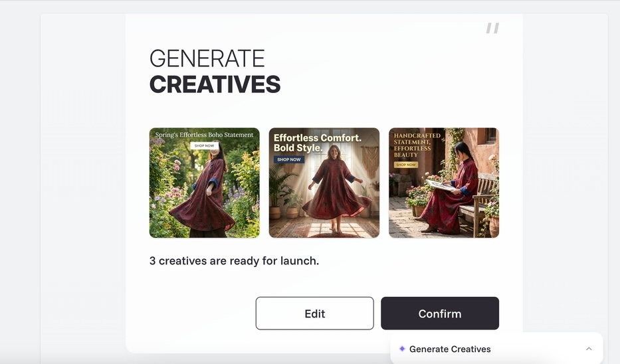Click the GENERATE CREATIVES page heading
Viewport: 620px width, 364px height.
tap(215, 71)
